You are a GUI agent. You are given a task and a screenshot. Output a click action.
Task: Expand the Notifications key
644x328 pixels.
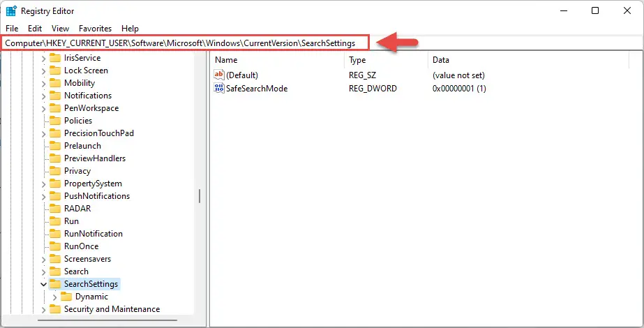(x=43, y=96)
